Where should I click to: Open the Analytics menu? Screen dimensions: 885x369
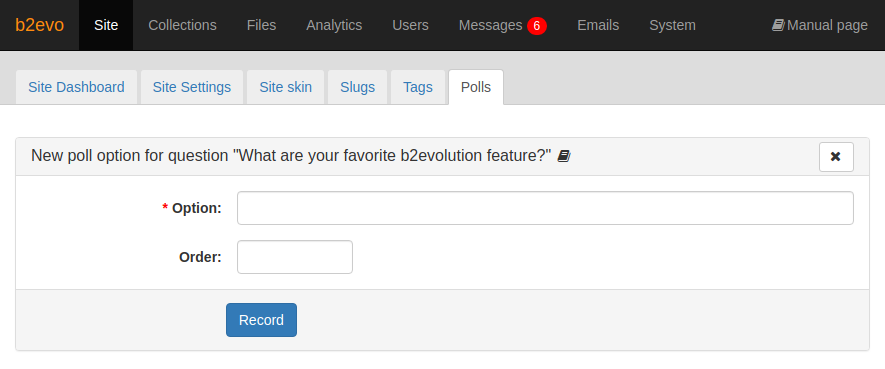click(334, 25)
